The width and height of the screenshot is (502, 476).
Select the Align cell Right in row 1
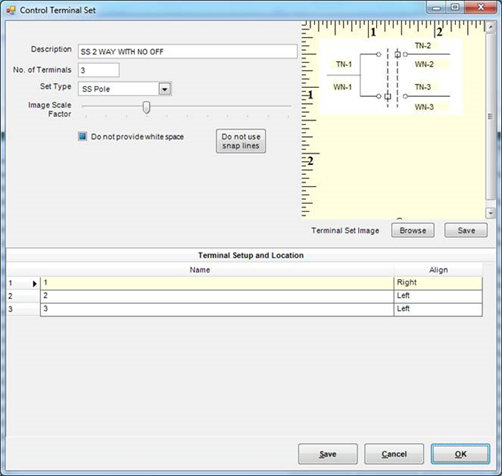point(438,283)
